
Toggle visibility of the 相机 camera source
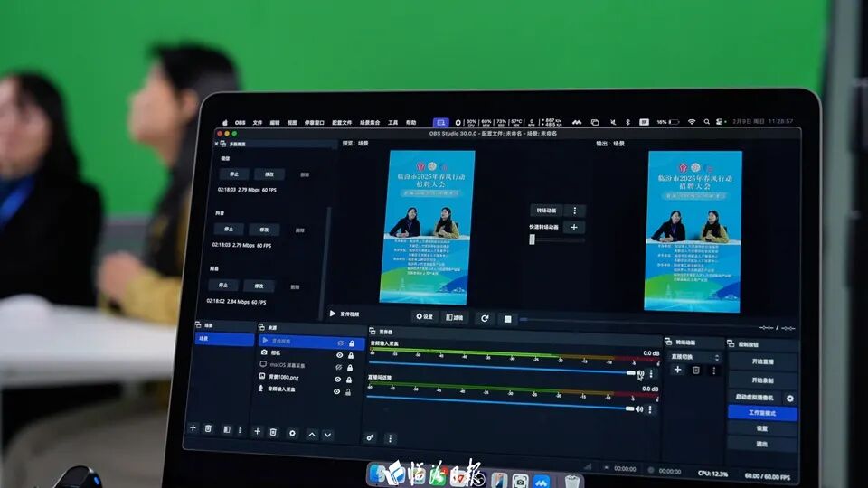pos(340,355)
